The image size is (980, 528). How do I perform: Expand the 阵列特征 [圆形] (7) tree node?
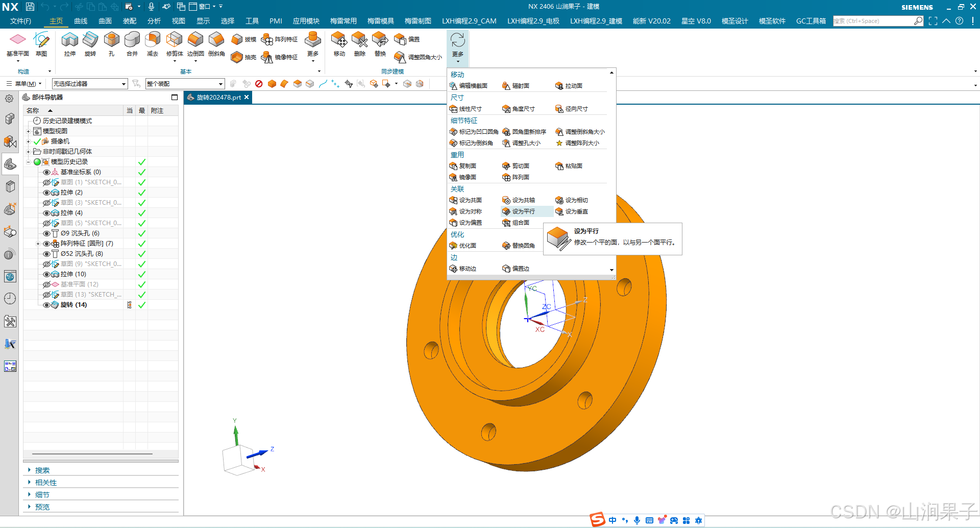tap(38, 244)
